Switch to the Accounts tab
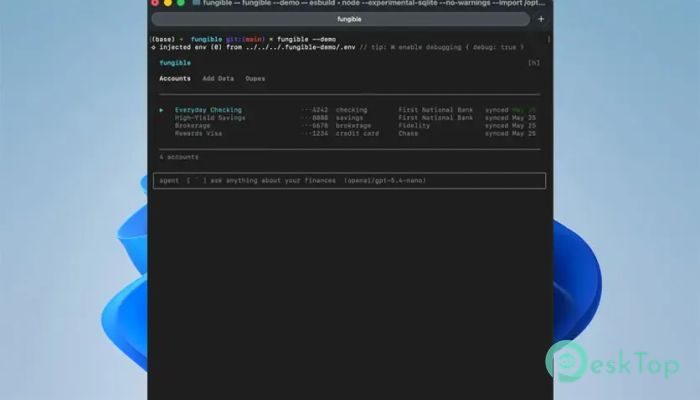Image resolution: width=700 pixels, height=400 pixels. pyautogui.click(x=175, y=79)
